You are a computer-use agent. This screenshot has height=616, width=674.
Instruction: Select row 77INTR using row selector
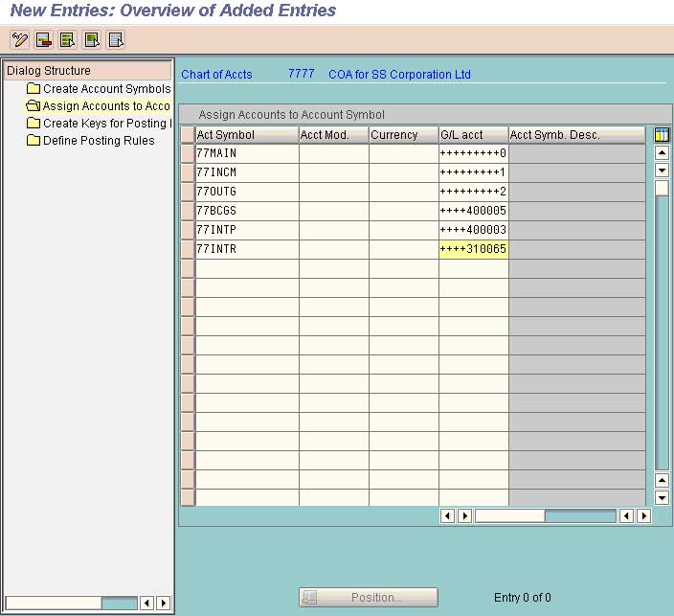pos(188,249)
